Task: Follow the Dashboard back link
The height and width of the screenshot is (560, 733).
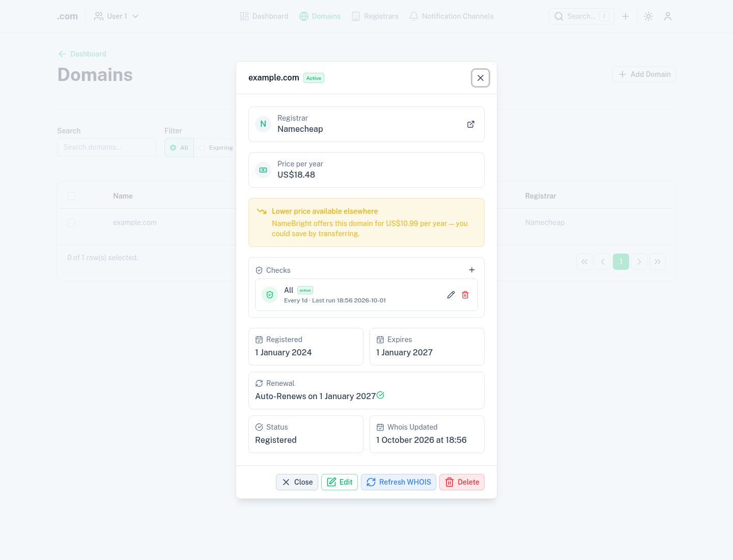Action: point(82,54)
